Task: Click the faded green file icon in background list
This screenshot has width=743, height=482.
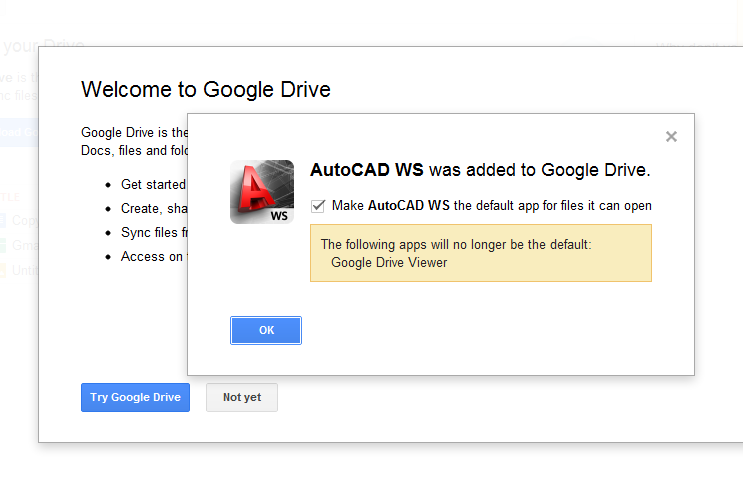Action: (4, 245)
